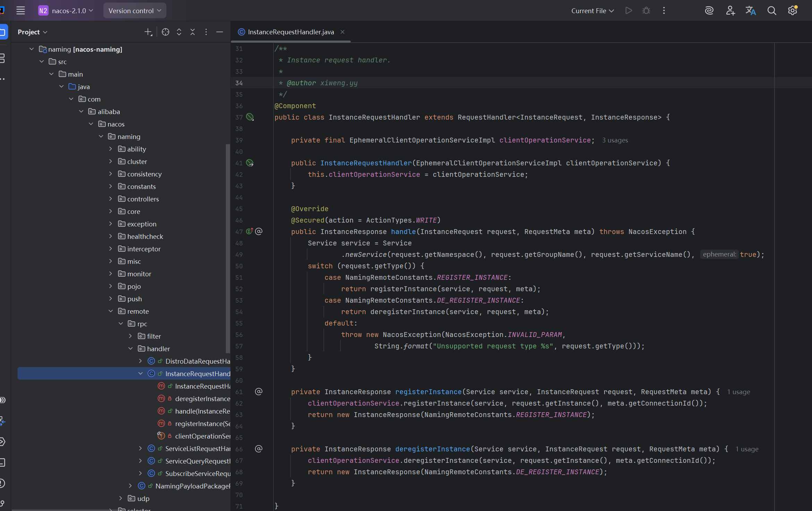Click the add collaborator person icon
Screen dimensions: 812x511
[730, 11]
